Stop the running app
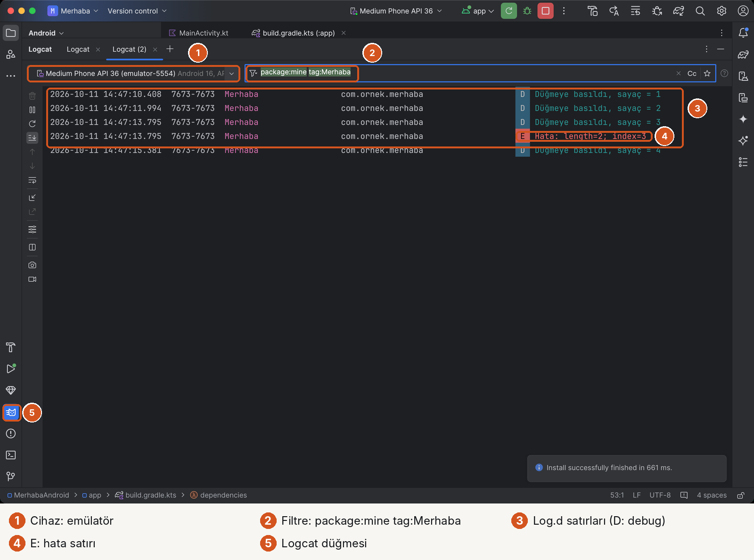The height and width of the screenshot is (560, 754). [545, 11]
